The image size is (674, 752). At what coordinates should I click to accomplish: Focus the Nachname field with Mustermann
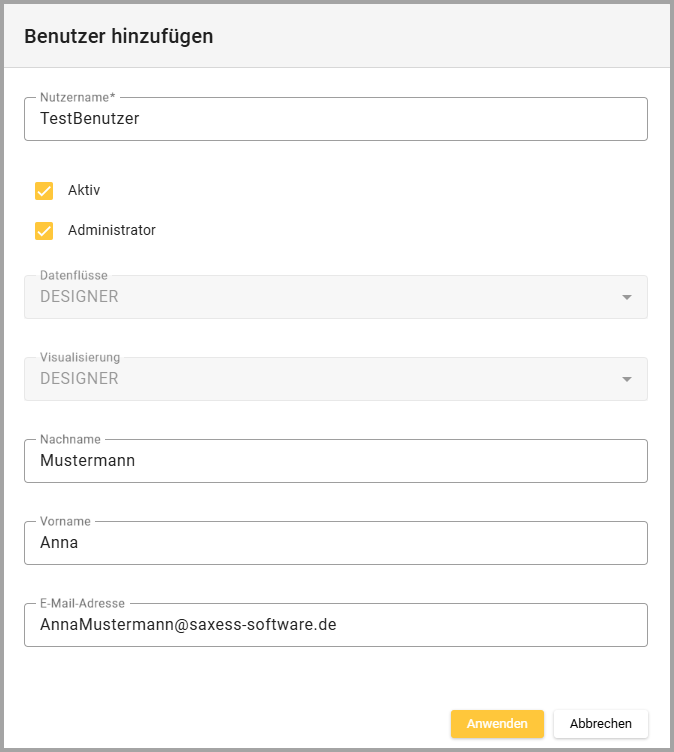(x=335, y=461)
